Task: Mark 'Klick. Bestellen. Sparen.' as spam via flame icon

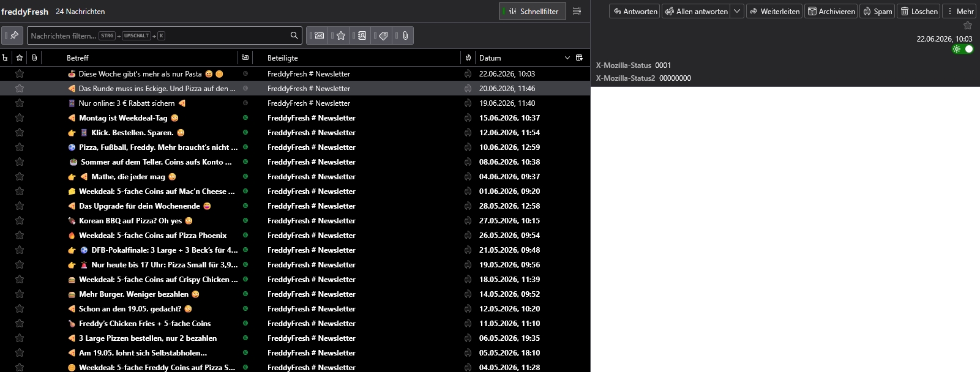Action: coord(468,132)
